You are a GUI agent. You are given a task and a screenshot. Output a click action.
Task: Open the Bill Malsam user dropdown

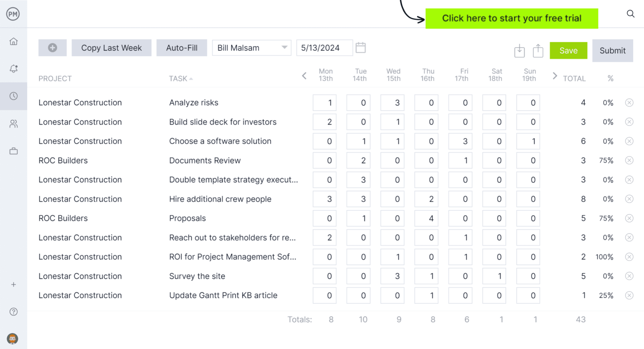pyautogui.click(x=252, y=47)
